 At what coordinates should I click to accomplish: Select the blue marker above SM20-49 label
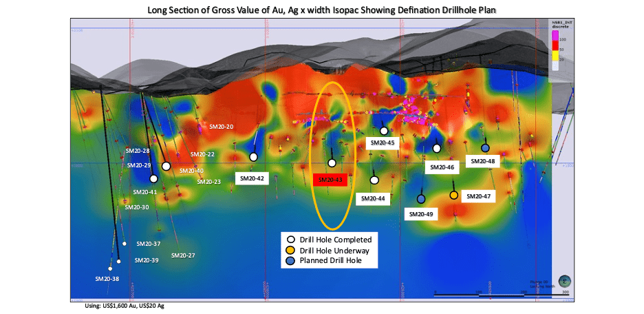pyautogui.click(x=421, y=199)
